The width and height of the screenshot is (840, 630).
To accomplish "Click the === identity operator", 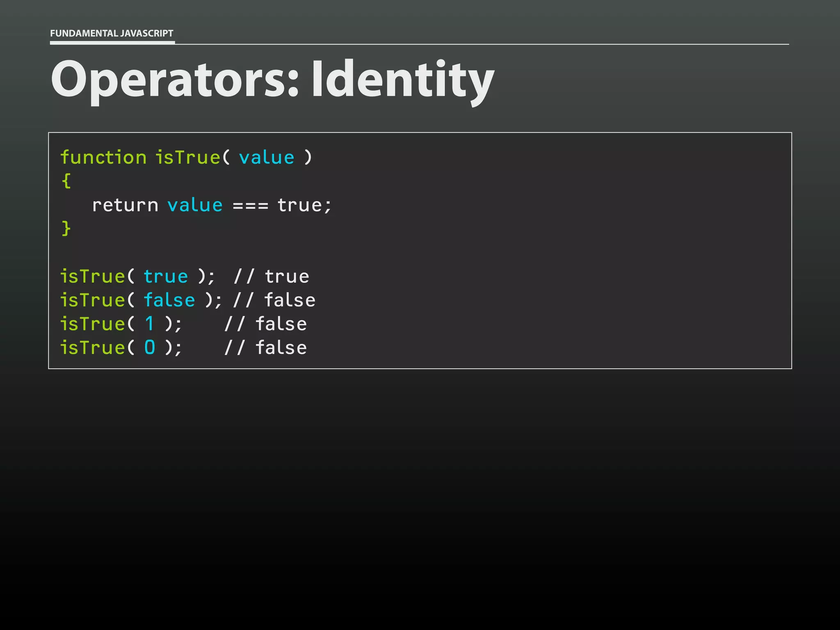I will pos(250,205).
